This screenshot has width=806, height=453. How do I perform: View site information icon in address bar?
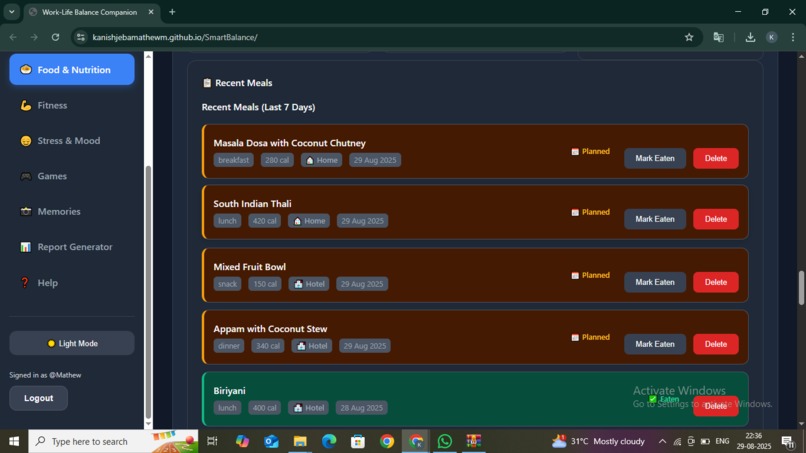click(x=80, y=37)
